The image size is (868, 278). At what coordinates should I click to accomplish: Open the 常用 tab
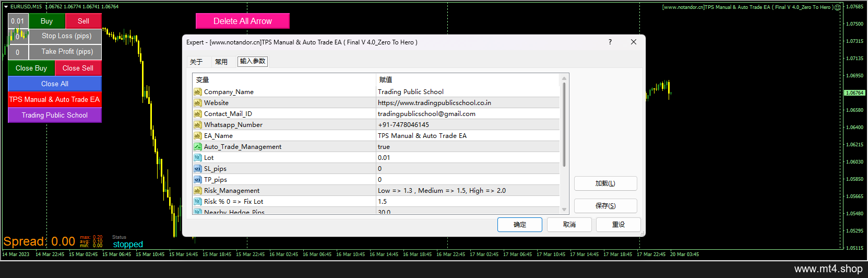[221, 62]
